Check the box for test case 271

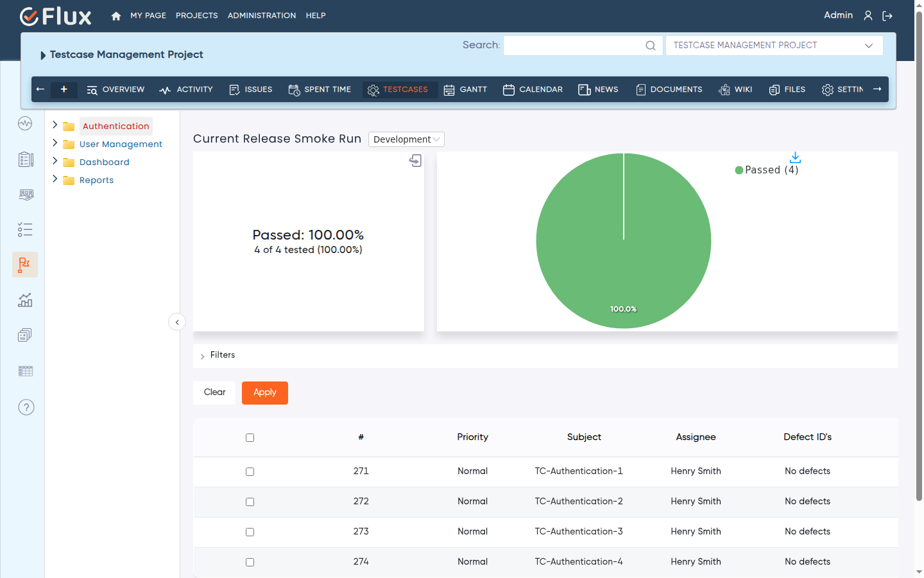click(x=250, y=471)
